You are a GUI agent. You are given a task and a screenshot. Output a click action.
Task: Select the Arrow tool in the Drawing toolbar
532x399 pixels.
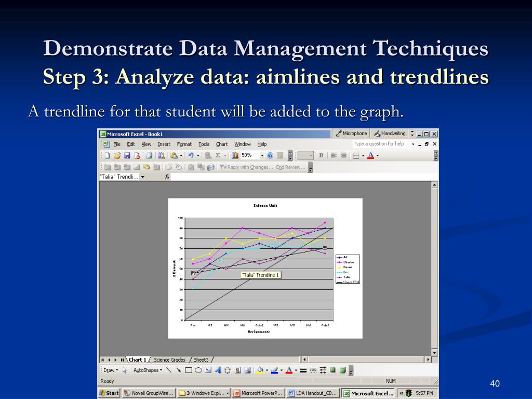click(x=179, y=370)
